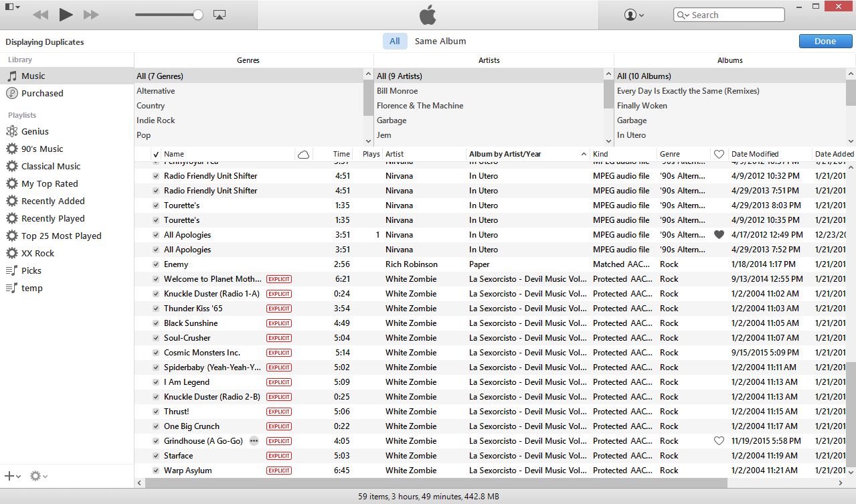This screenshot has height=504, width=856.
Task: Select the Music library item
Action: (67, 76)
